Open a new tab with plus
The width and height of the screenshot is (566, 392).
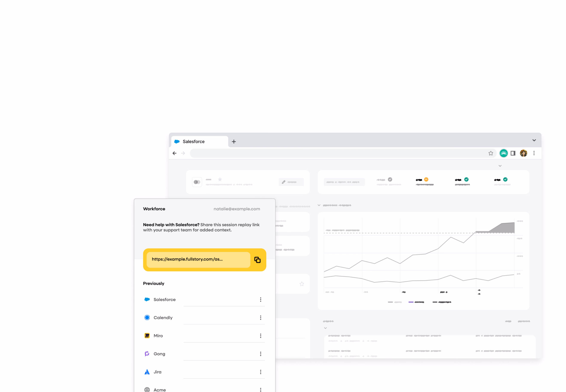pyautogui.click(x=234, y=142)
